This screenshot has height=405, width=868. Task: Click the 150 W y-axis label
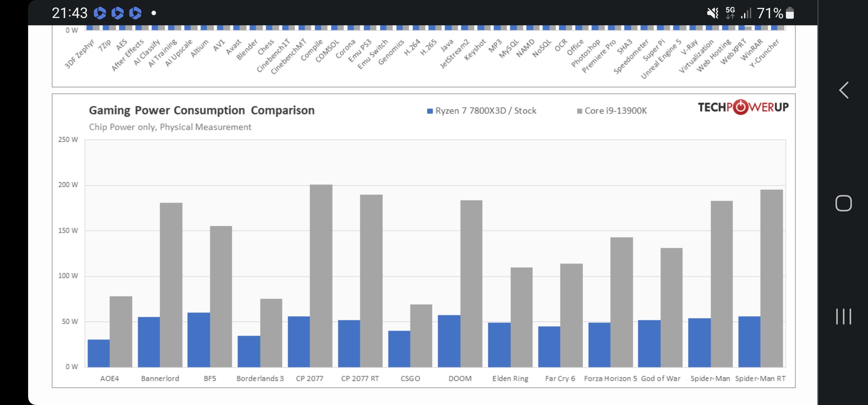pyautogui.click(x=68, y=231)
